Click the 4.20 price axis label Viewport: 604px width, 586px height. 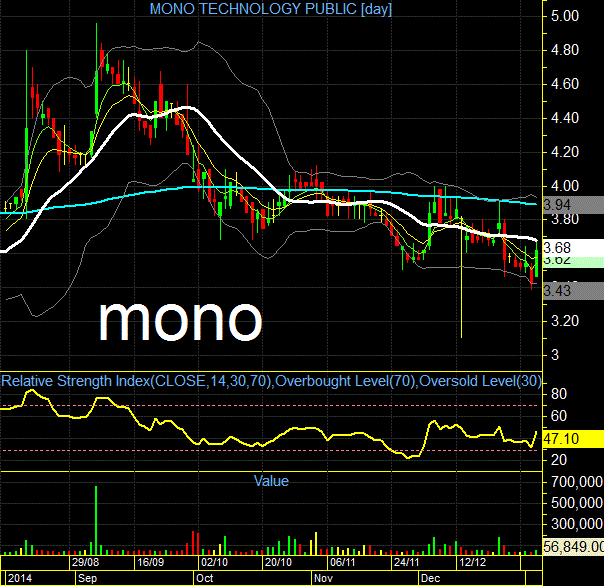tap(565, 152)
